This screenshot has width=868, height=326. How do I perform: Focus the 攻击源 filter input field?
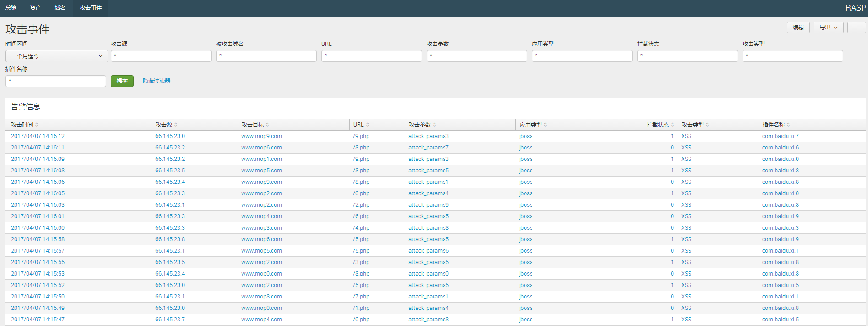(x=161, y=56)
